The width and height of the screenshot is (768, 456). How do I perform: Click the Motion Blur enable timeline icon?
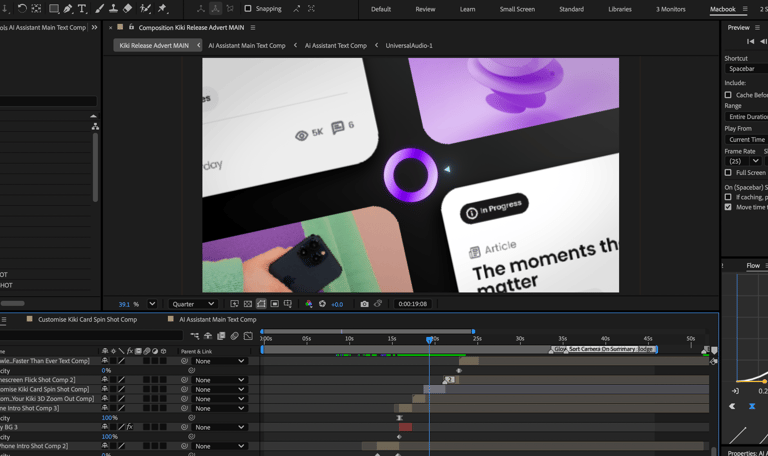[235, 336]
